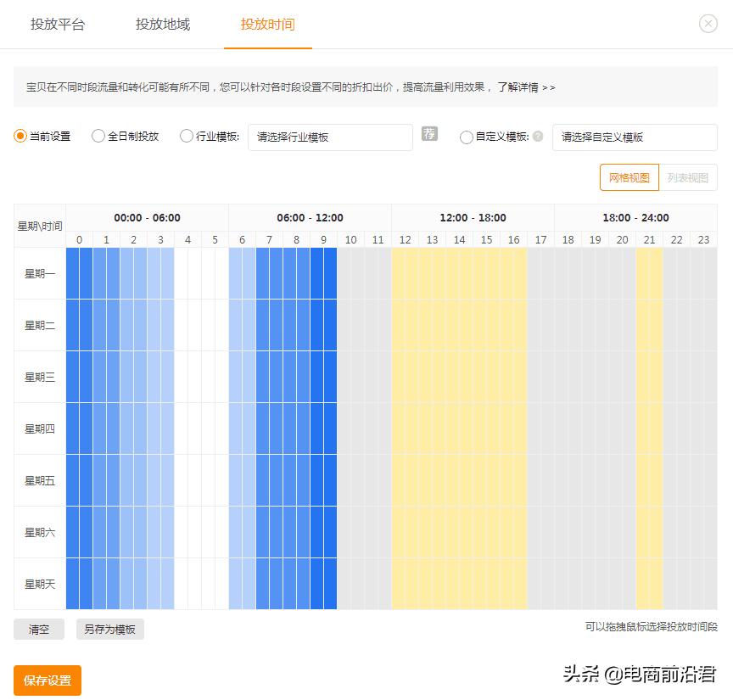Click the circular close icon top right

coord(708,24)
